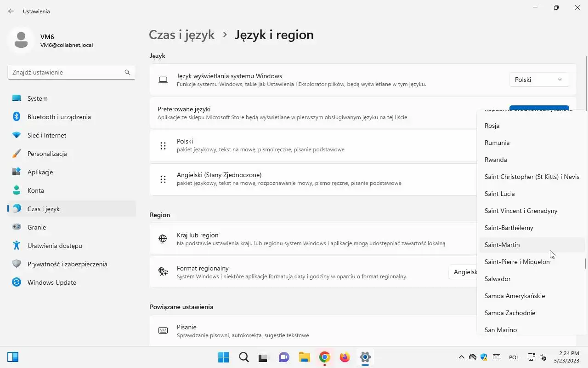Click the Granie gamepad icon

click(17, 227)
